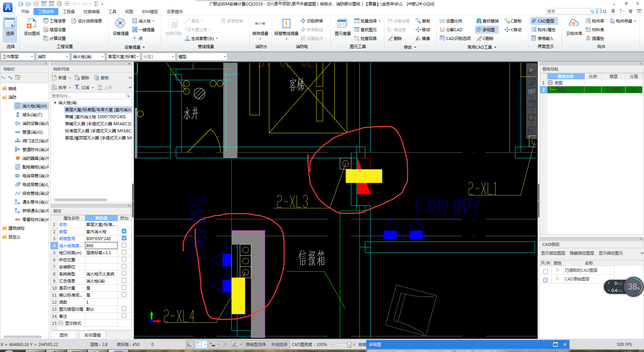The height and width of the screenshot is (352, 644).
Task: Open the 模型 dropdown
Action: (x=202, y=56)
